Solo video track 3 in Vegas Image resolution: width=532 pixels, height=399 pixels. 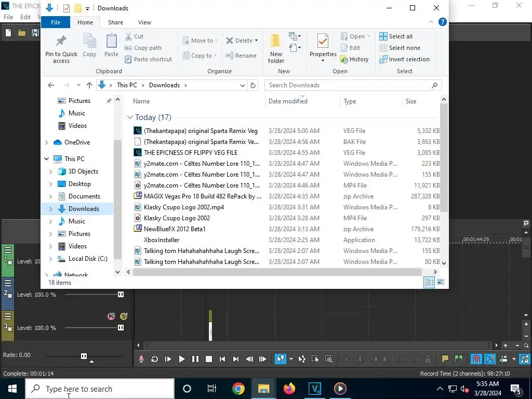[x=124, y=316]
